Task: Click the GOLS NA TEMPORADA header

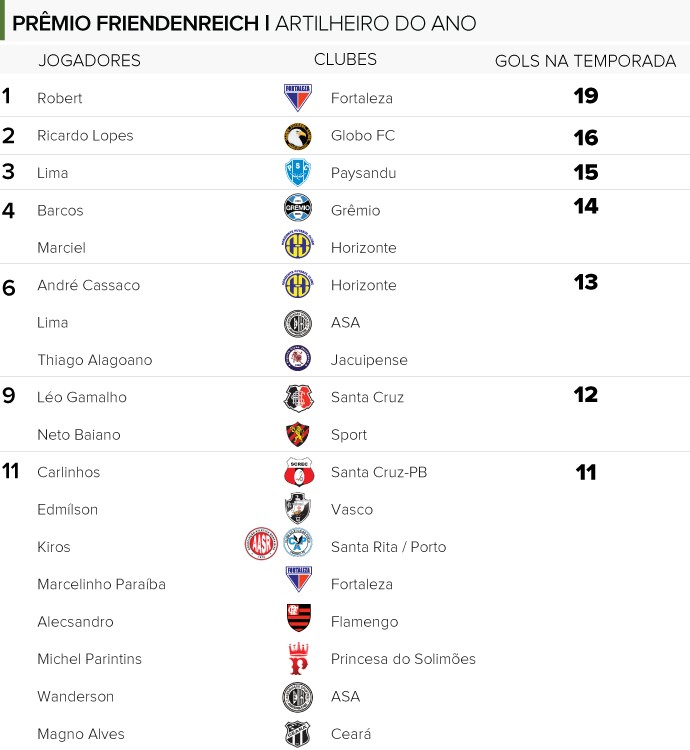Action: (585, 61)
